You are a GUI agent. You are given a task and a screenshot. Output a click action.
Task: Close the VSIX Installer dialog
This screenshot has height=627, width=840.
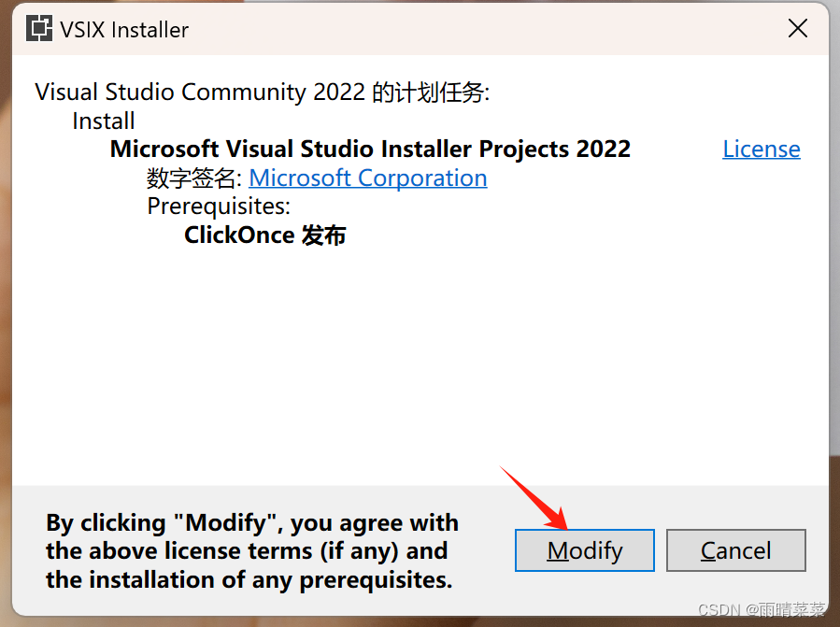[x=797, y=28]
